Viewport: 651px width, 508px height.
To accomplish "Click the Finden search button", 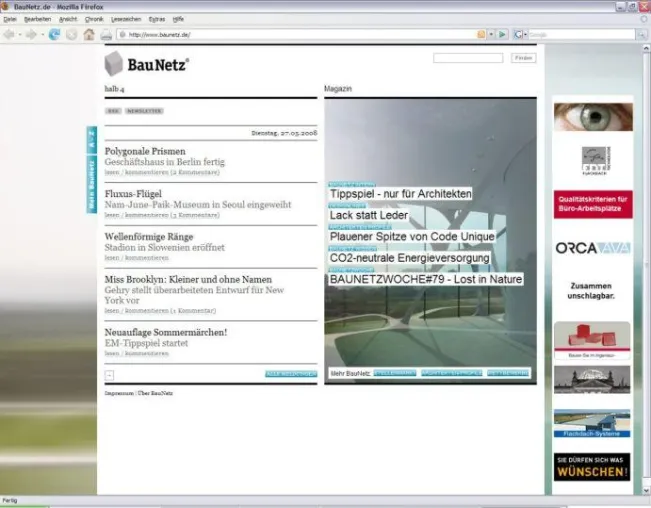I will click(x=524, y=58).
